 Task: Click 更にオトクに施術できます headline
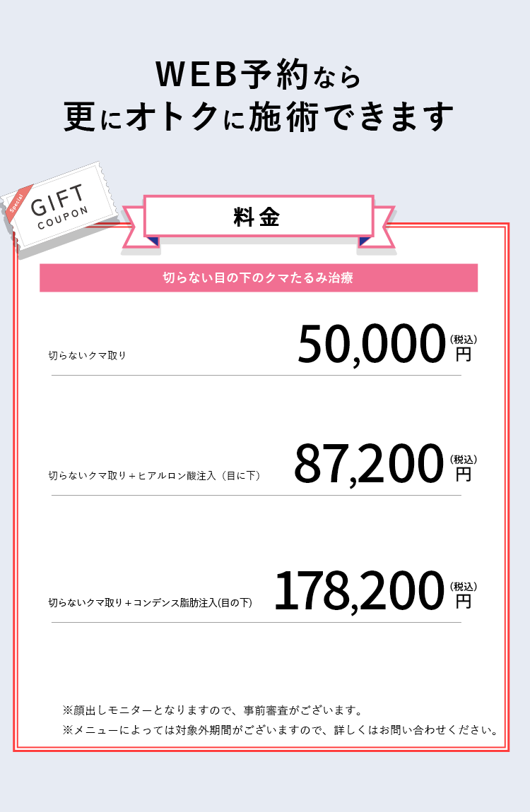click(x=259, y=116)
